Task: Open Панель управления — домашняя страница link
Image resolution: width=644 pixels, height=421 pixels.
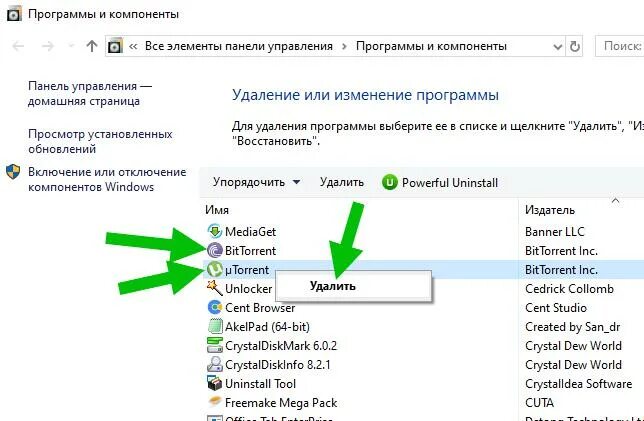Action: coord(90,93)
